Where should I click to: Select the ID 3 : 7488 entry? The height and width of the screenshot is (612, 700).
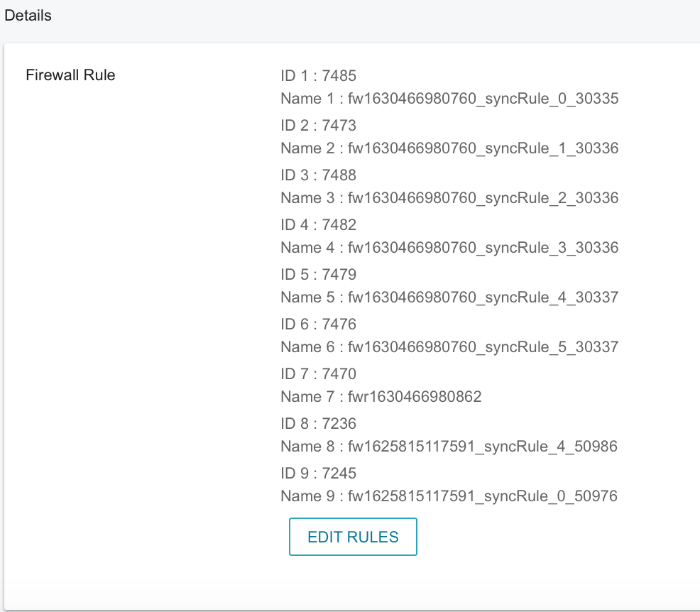click(318, 175)
